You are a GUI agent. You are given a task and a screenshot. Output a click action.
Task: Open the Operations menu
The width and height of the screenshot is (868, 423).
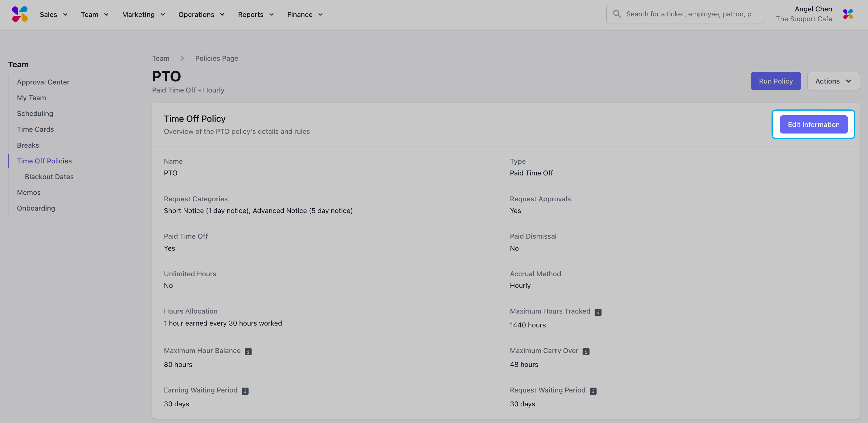[x=202, y=14]
